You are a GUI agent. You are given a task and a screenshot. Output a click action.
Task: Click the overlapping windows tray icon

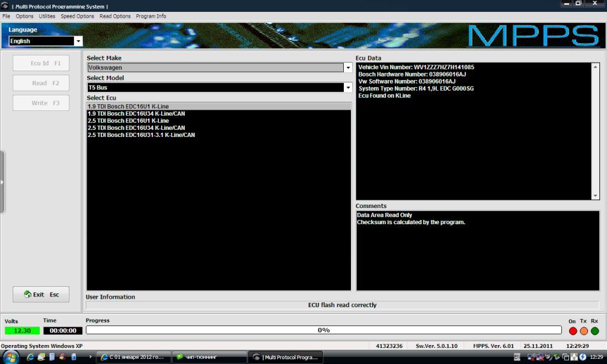[x=566, y=357]
